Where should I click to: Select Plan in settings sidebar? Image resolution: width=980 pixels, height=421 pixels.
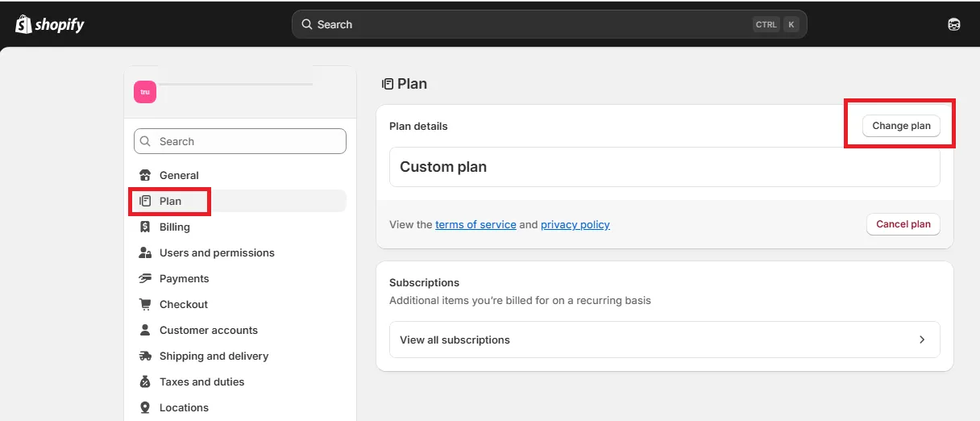(240, 201)
